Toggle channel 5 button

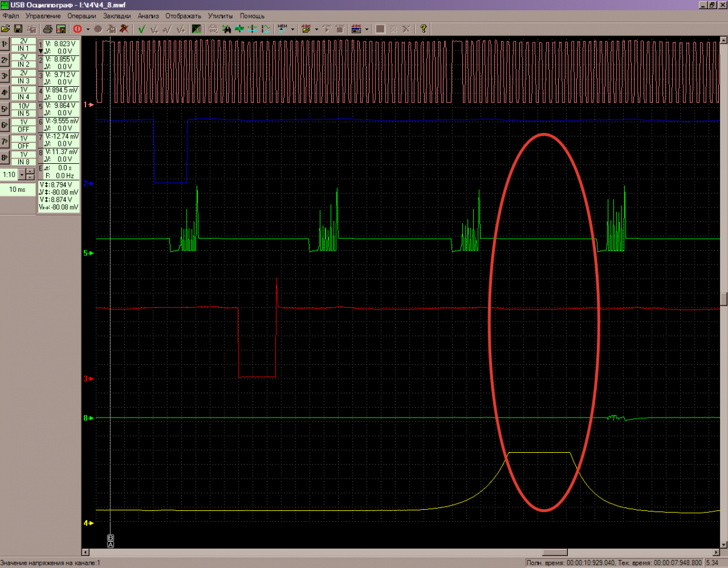tap(4, 109)
